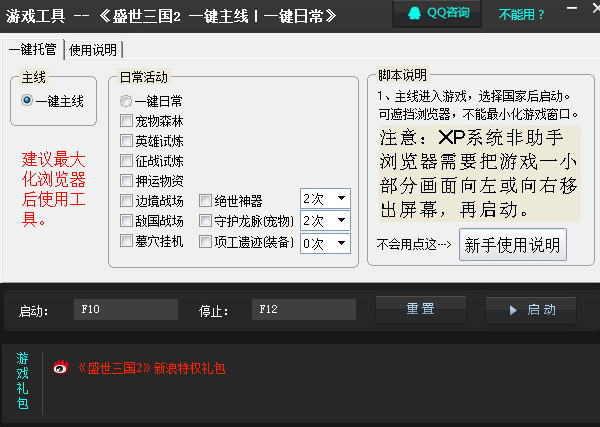The width and height of the screenshot is (600, 427).
Task: Click the 启动 hotkey field F10
Action: (x=126, y=309)
